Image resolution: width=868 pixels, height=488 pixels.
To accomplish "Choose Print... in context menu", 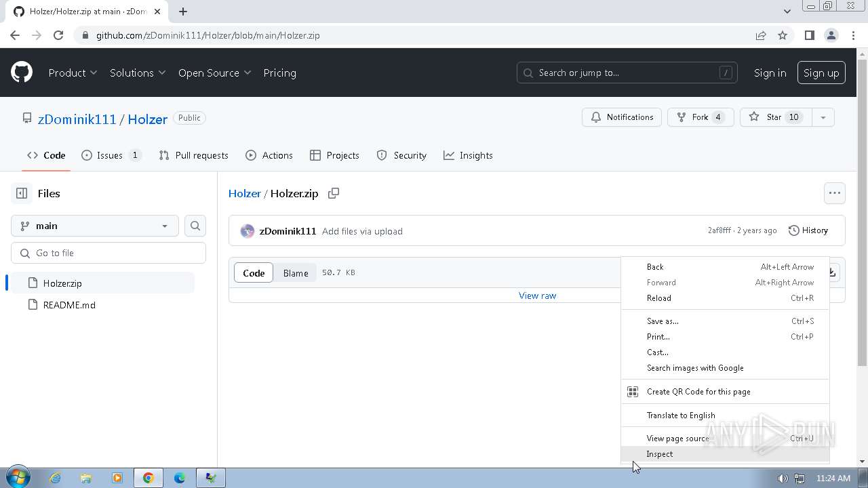I will point(725,337).
